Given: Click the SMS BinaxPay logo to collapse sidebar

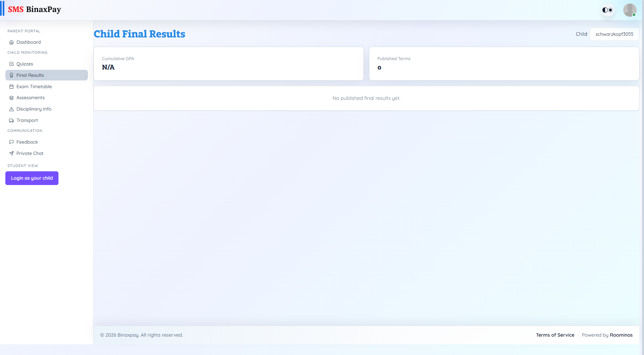Looking at the screenshot, I should 34,9.
